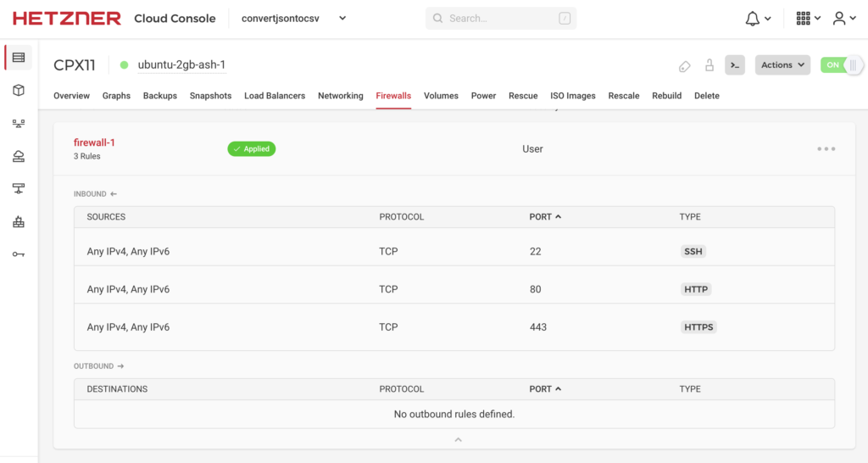
Task: Collapse firewall rules with bottom chevron
Action: [x=458, y=439]
